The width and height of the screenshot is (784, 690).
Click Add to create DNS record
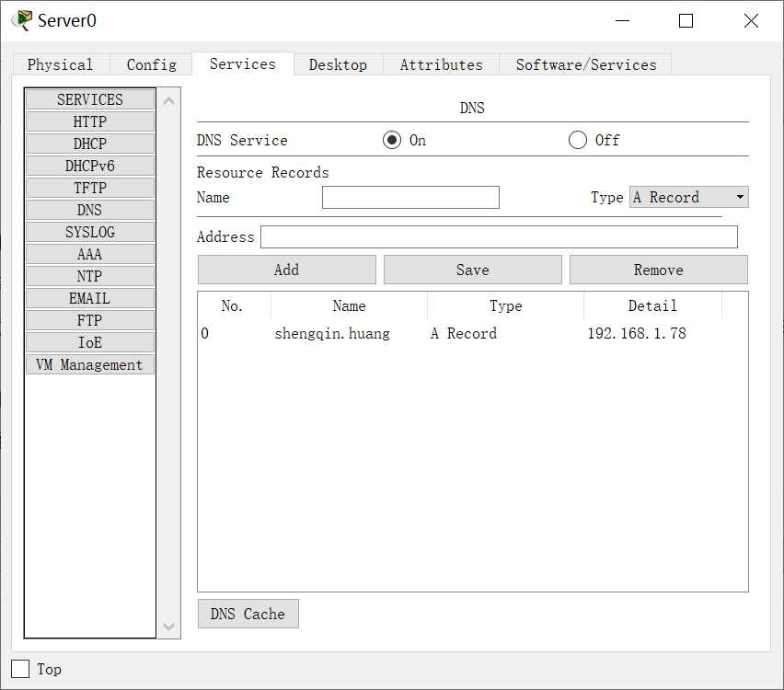[x=286, y=270]
